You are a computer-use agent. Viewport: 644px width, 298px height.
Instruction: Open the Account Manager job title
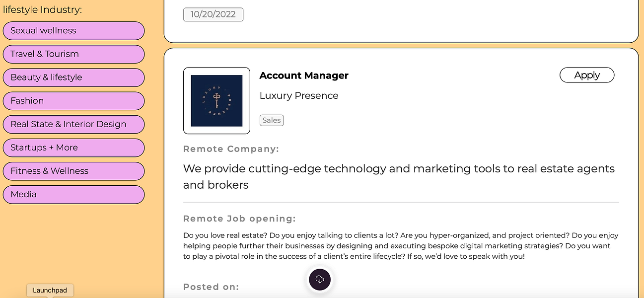point(304,75)
